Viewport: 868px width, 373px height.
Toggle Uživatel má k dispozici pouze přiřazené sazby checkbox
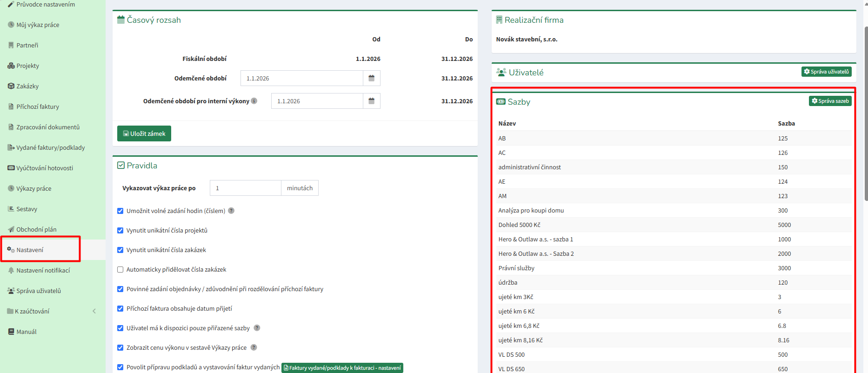120,328
